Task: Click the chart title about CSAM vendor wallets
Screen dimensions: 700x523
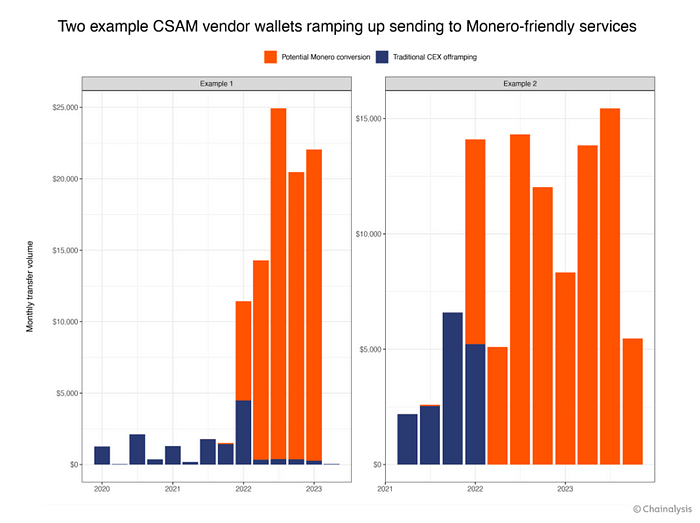Action: 347,26
